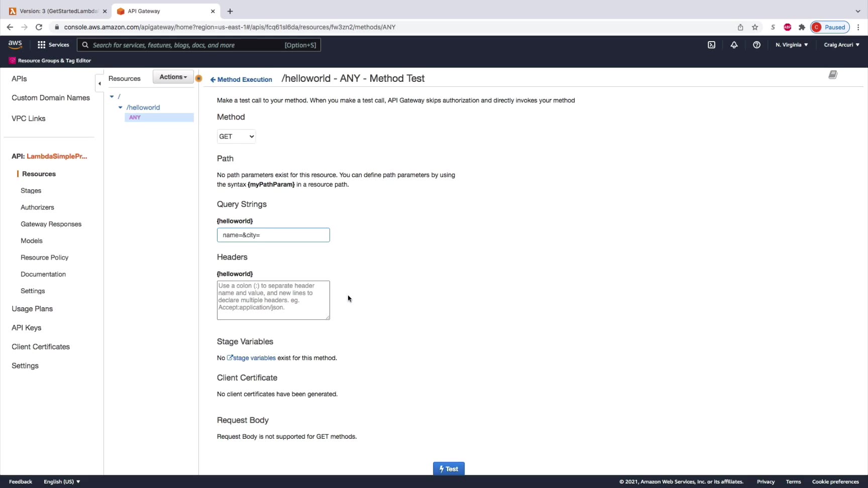Click the AWS logo home icon

coord(15,44)
